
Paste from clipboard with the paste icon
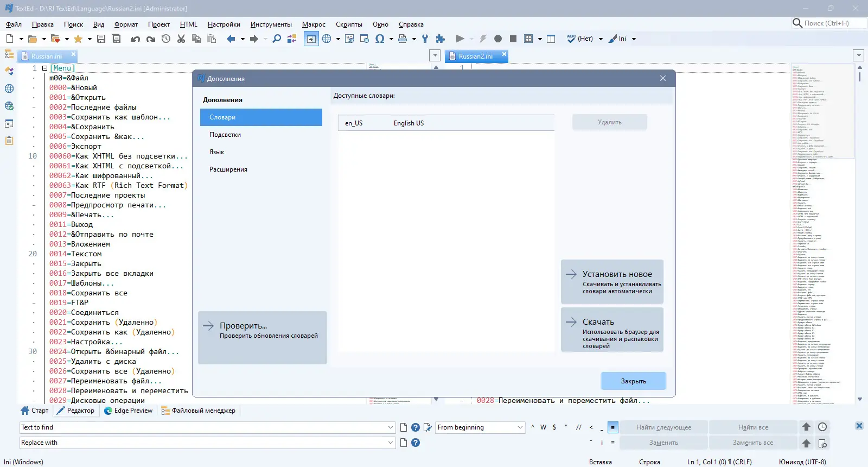pos(212,39)
